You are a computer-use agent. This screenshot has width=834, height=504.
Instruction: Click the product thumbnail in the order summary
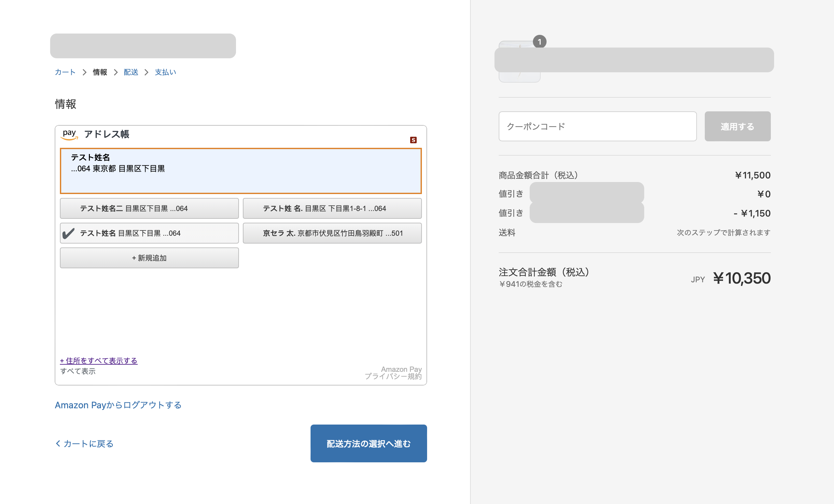pyautogui.click(x=519, y=77)
